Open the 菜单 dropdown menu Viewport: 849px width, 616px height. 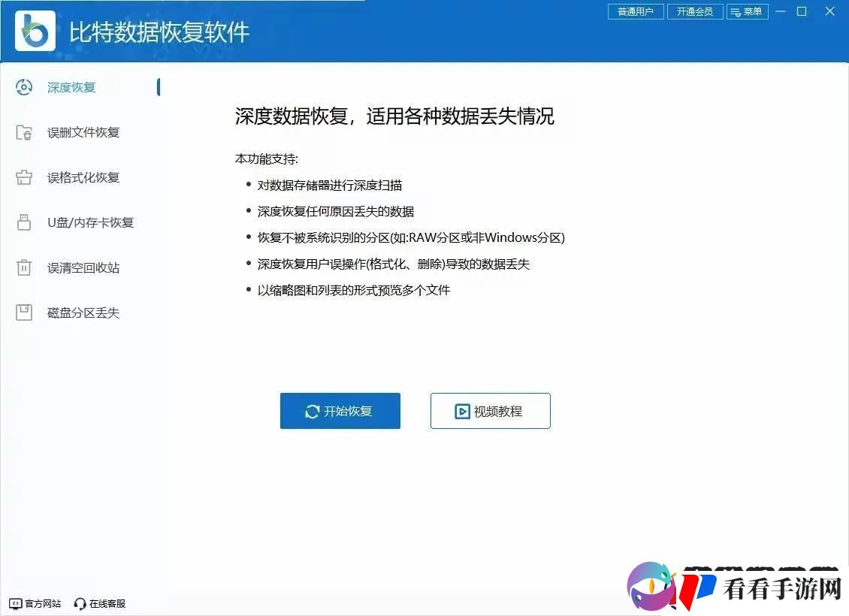[748, 11]
